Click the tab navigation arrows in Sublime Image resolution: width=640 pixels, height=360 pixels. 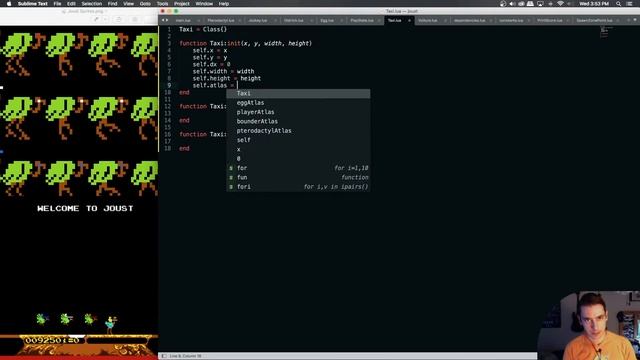165,20
